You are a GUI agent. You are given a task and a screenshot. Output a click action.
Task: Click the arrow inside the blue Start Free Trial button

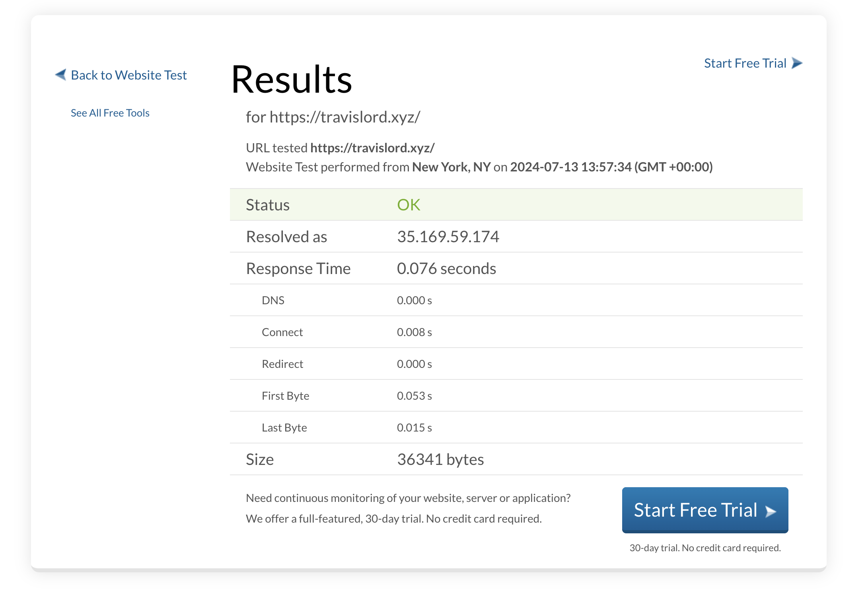pyautogui.click(x=770, y=511)
